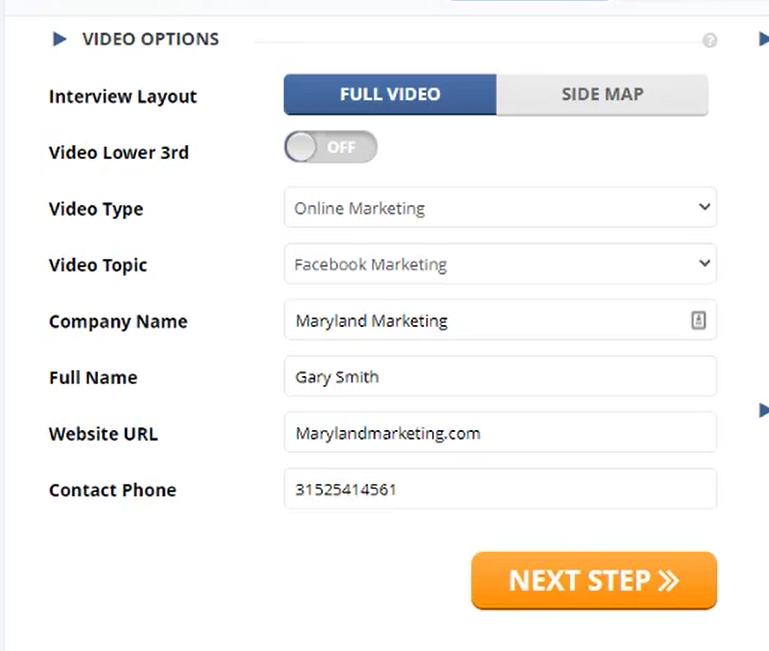
Task: Focus the Full Name field with Gary Smith
Action: 500,377
